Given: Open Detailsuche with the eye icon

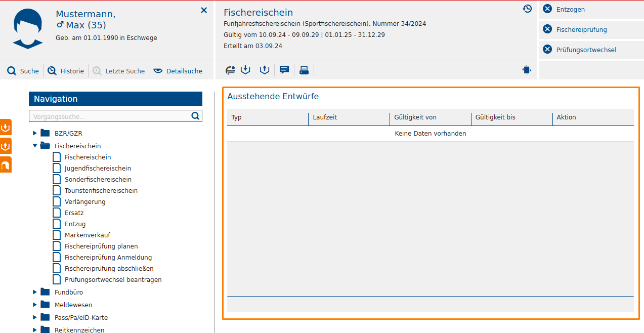Looking at the screenshot, I should click(x=178, y=71).
